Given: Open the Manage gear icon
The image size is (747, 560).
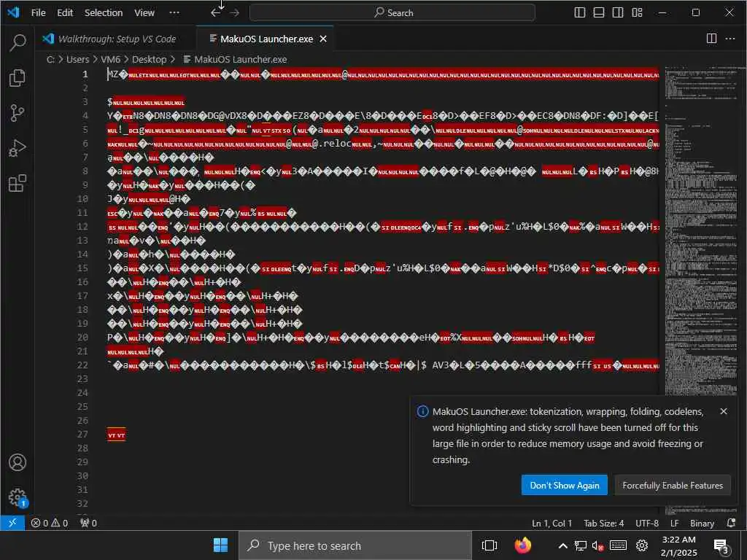Looking at the screenshot, I should tap(18, 497).
